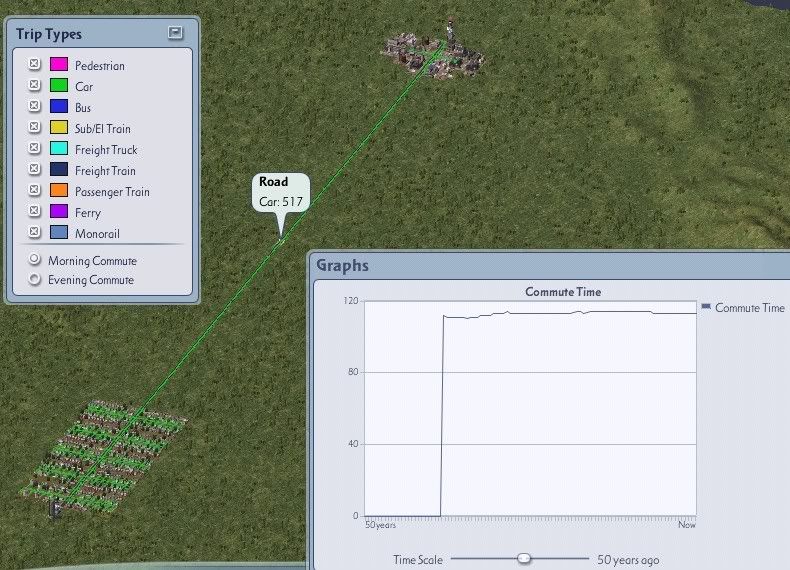Click the 'Time Scale' label
Image resolution: width=790 pixels, height=570 pixels.
418,560
